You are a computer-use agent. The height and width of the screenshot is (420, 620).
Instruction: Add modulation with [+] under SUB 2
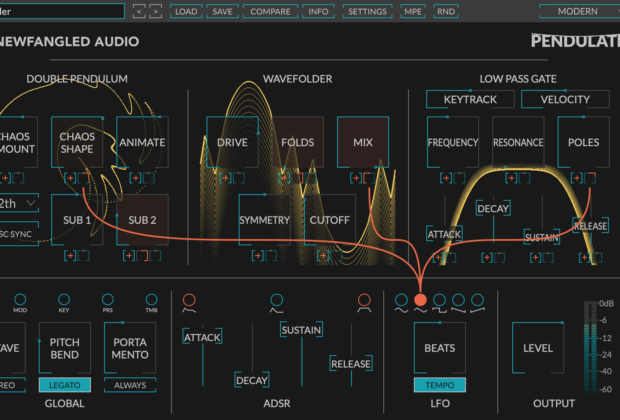coord(129,255)
